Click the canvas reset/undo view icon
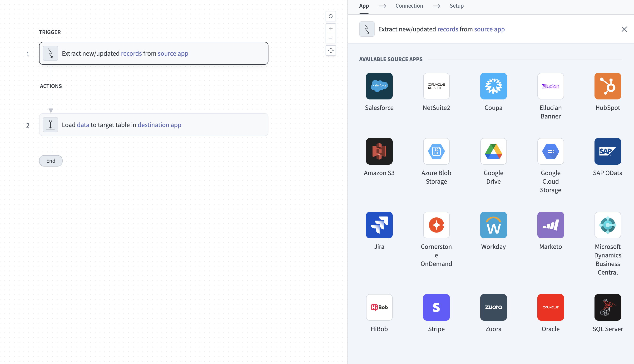The height and width of the screenshot is (364, 634). 331,16
